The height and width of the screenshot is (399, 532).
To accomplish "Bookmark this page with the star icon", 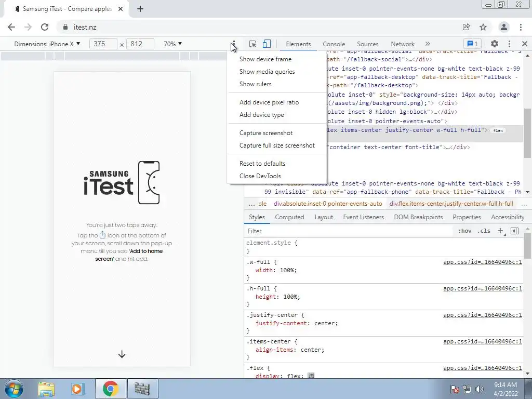I will point(483,27).
